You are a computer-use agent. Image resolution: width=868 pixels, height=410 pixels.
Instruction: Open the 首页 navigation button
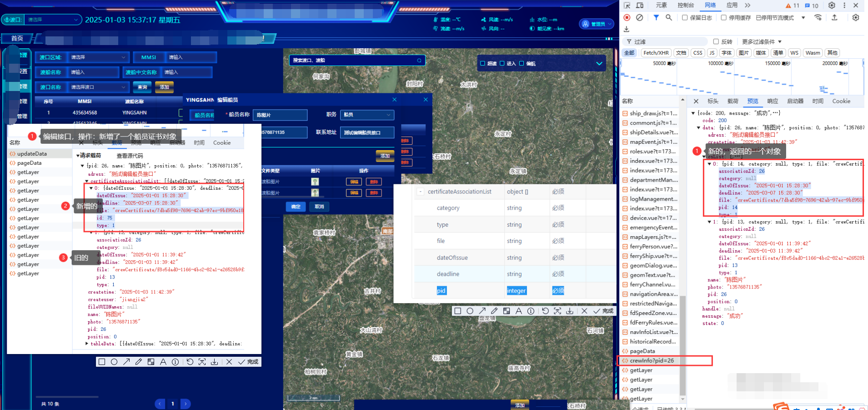pos(17,38)
